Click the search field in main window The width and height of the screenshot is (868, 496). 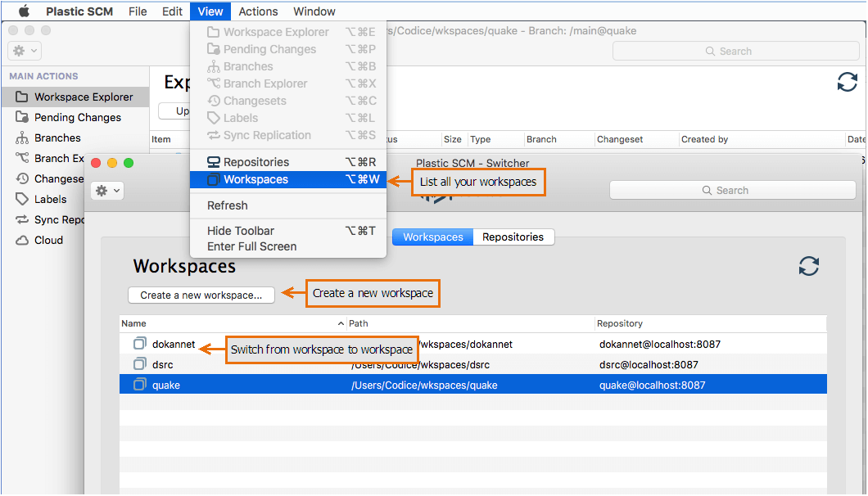pos(735,51)
